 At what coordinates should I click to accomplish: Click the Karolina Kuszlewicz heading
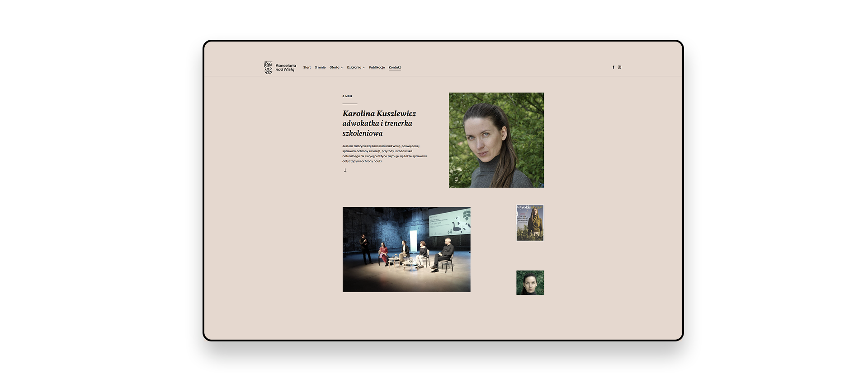[379, 114]
